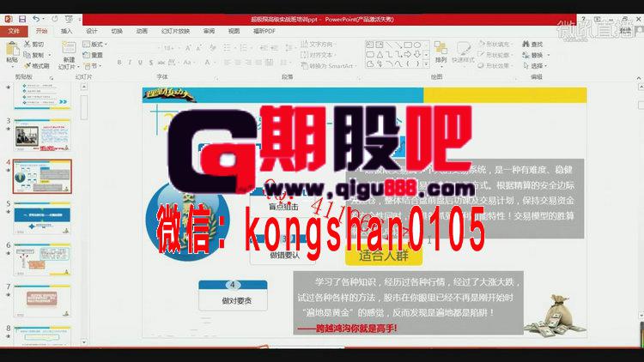
Task: Select slide 3 thumbnail
Action: [42, 136]
